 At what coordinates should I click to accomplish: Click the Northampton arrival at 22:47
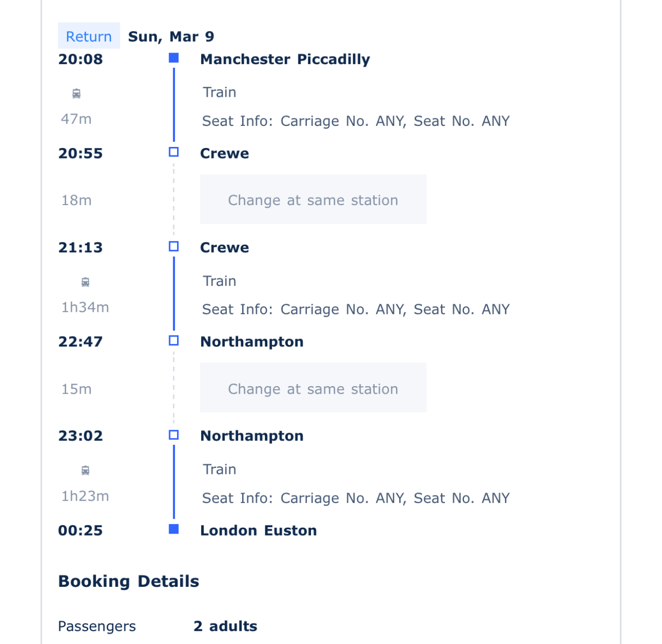pyautogui.click(x=252, y=342)
